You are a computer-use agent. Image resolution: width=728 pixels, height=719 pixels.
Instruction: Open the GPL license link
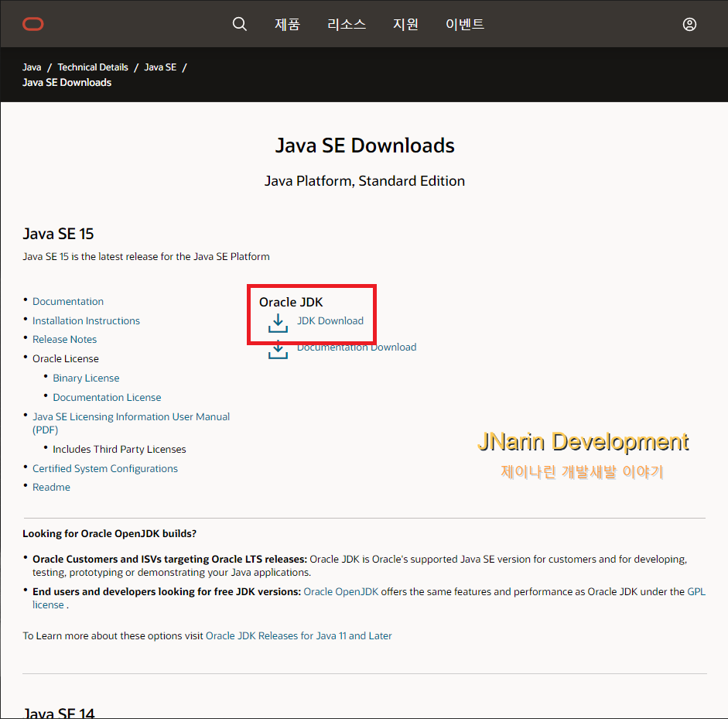[696, 591]
